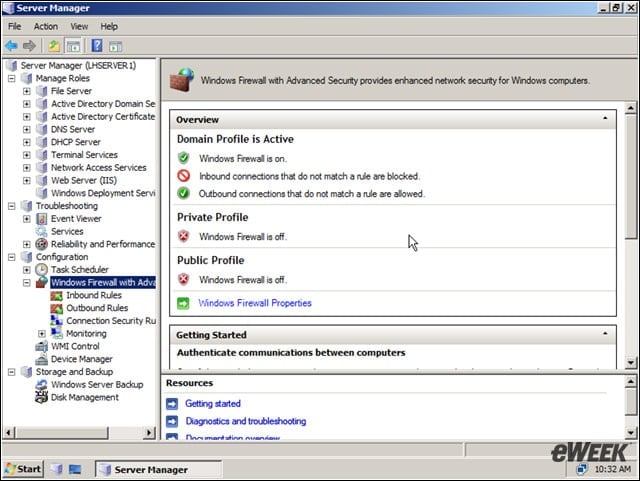Open the View menu
This screenshot has height=481, width=640.
pos(79,27)
